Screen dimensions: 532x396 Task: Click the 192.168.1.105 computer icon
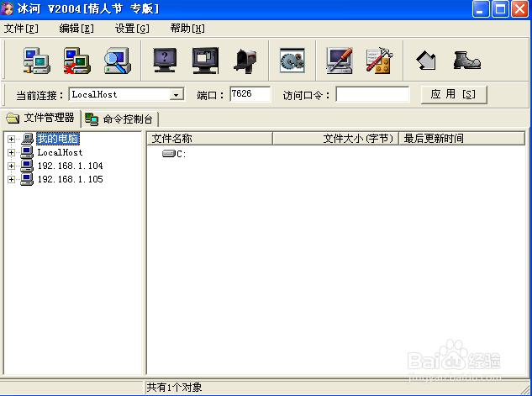pyautogui.click(x=27, y=179)
